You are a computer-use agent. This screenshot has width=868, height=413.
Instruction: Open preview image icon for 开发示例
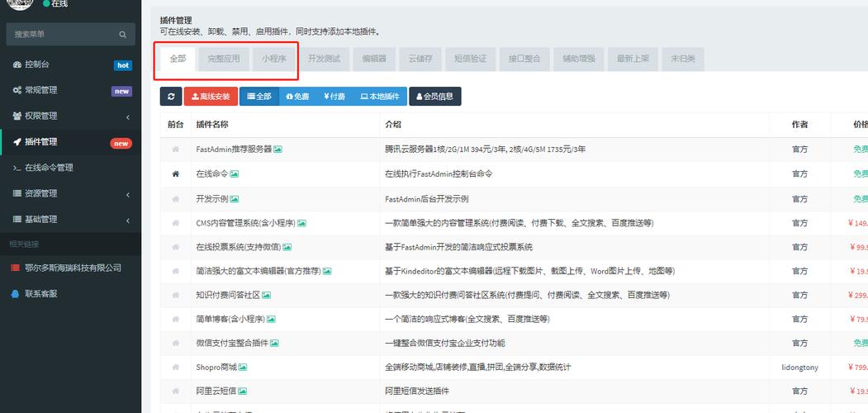pyautogui.click(x=235, y=199)
